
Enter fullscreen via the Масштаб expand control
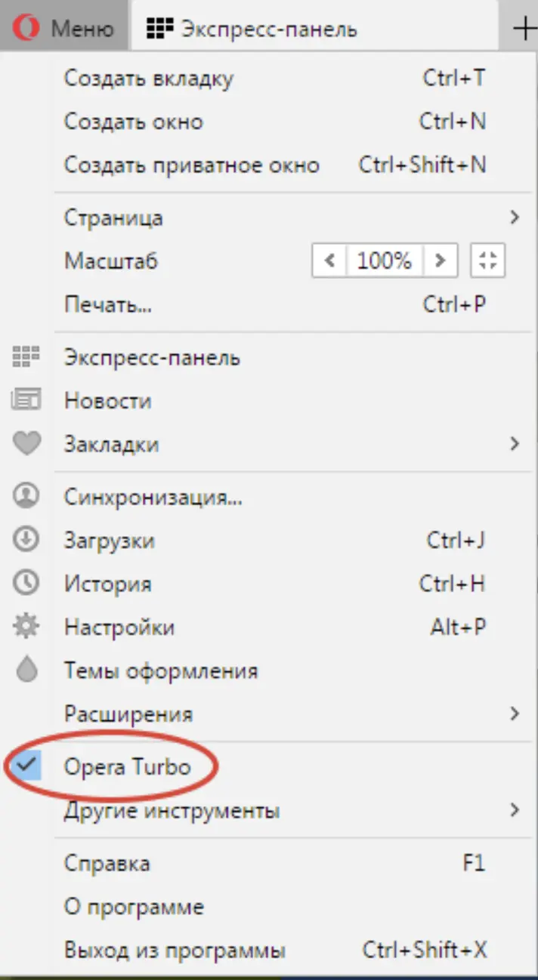[487, 260]
